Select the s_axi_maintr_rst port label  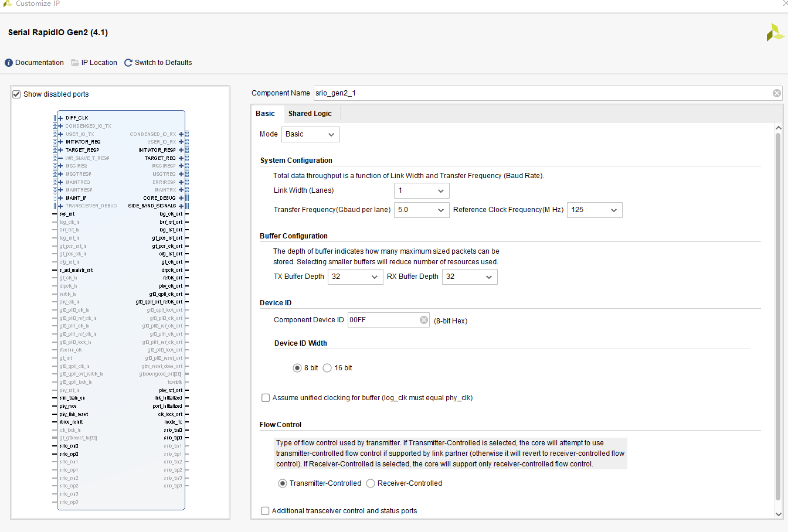tap(76, 270)
